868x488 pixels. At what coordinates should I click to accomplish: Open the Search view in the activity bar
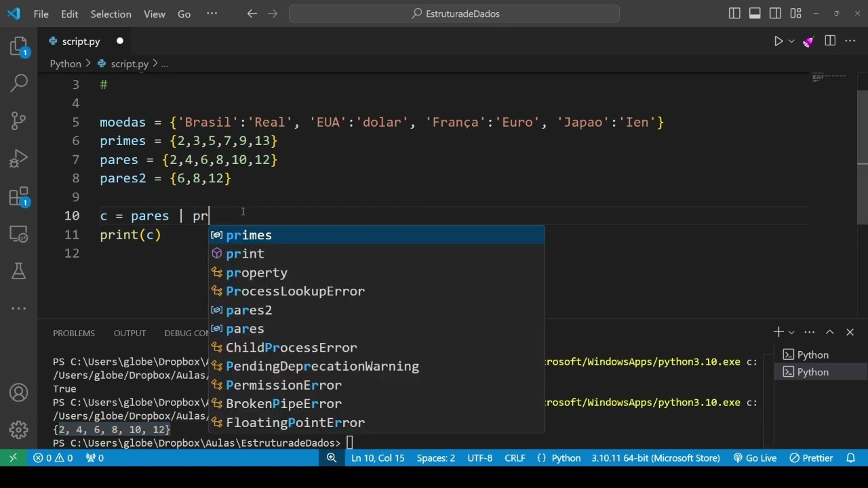19,83
